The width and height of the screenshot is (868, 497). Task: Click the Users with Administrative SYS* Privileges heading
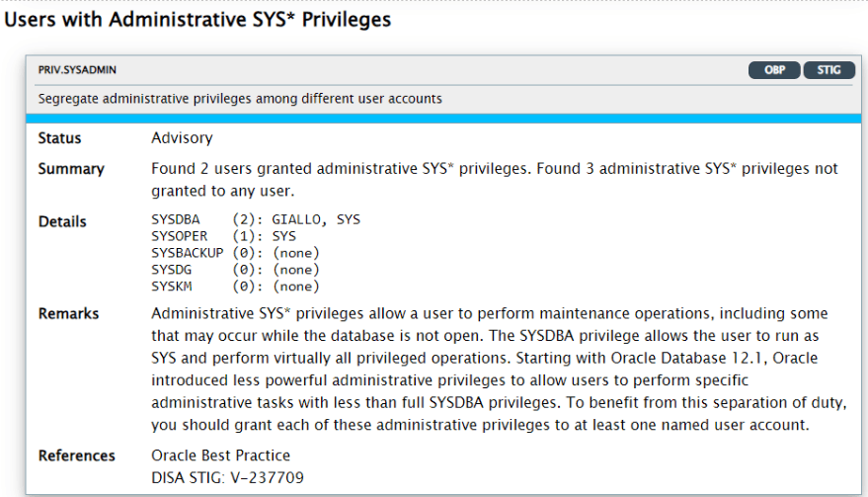(x=197, y=20)
